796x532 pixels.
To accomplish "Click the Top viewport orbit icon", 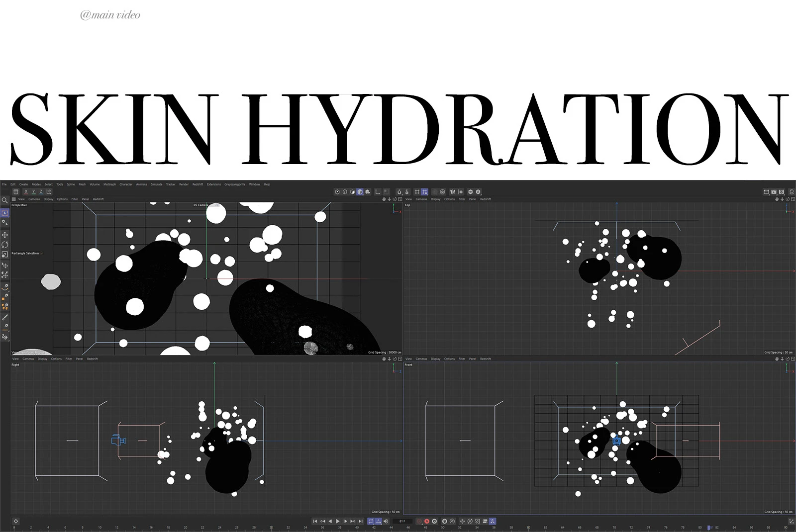I will coord(787,199).
